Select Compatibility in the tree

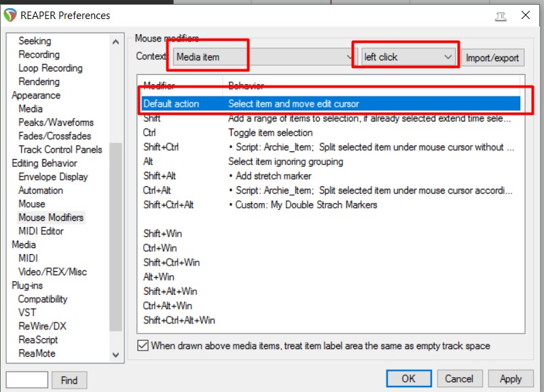tap(43, 299)
